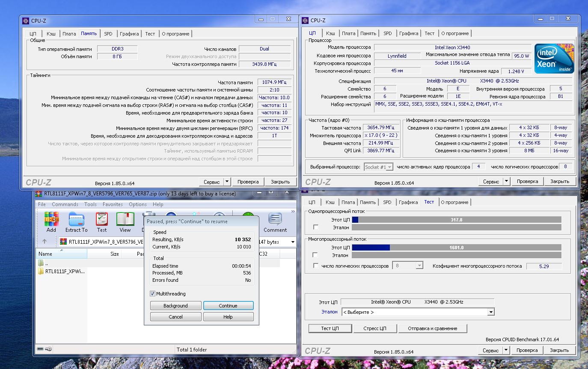Click the DDR3 memory type value
This screenshot has height=369, width=588.
(x=117, y=49)
